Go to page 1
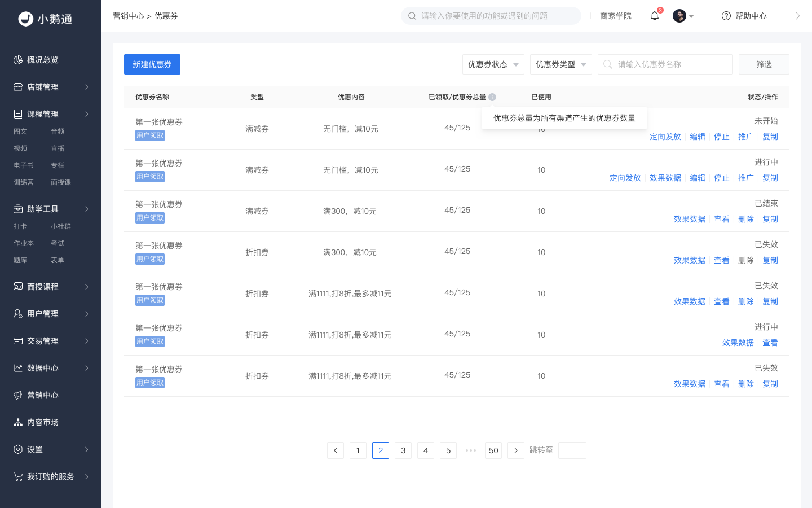The height and width of the screenshot is (508, 812). (358, 450)
